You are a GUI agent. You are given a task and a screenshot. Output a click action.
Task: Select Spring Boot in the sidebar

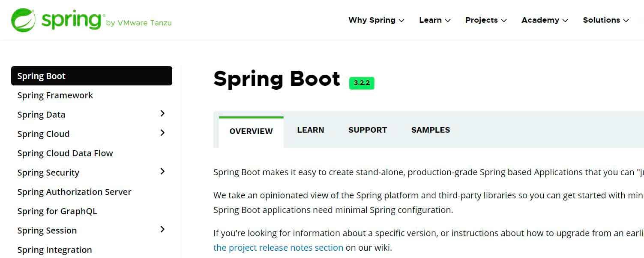click(x=92, y=76)
